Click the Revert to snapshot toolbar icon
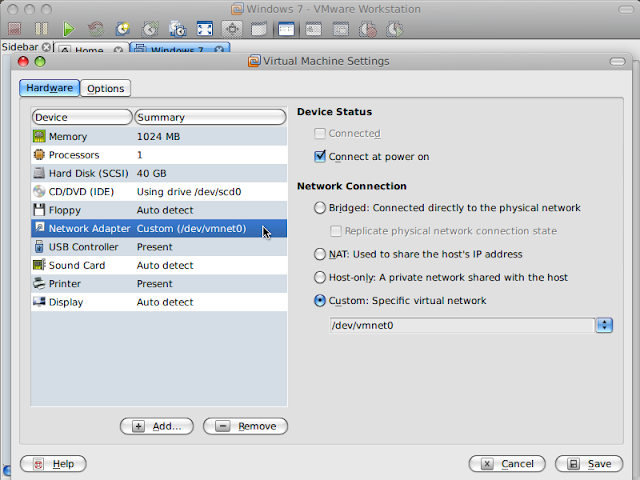 click(x=150, y=29)
